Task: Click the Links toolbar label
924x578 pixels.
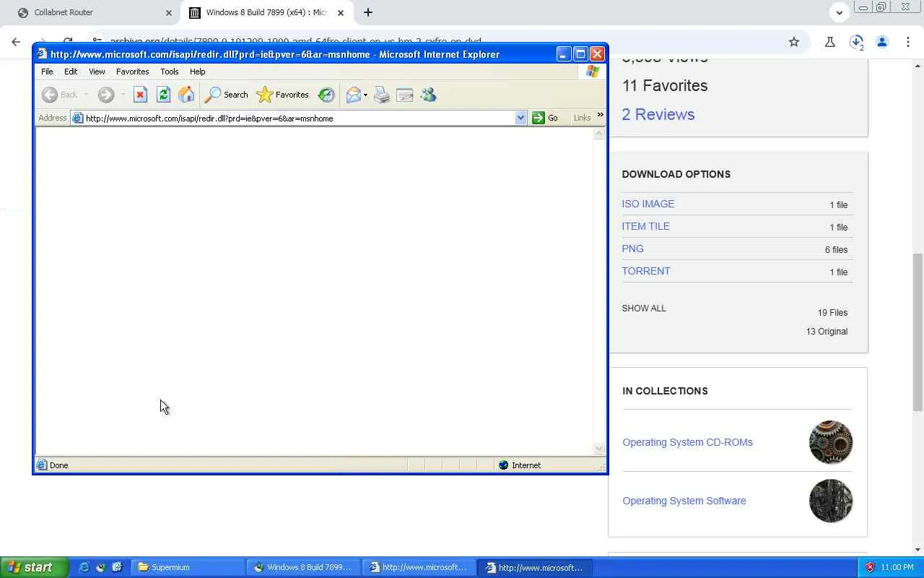Action: [x=583, y=118]
